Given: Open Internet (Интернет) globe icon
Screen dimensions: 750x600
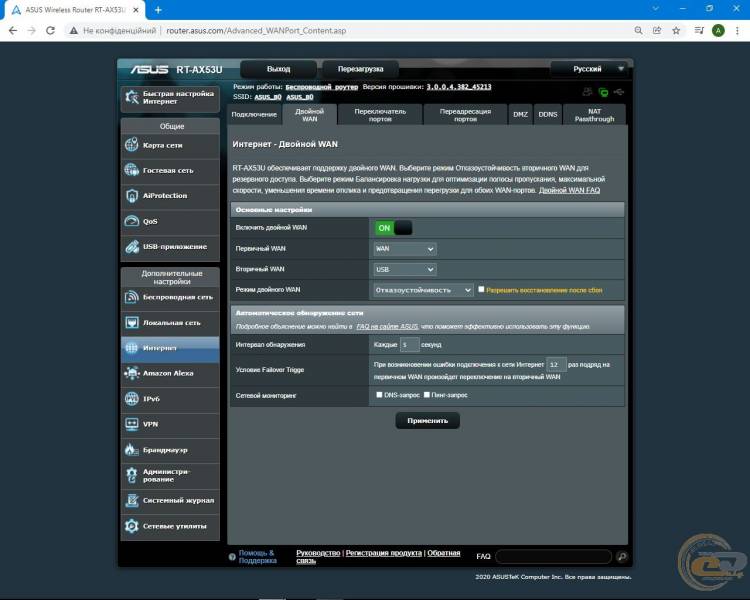Looking at the screenshot, I should point(132,348).
